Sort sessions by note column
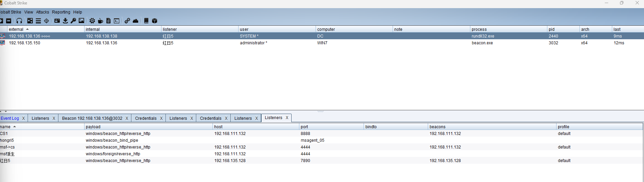Screen dimensions: 644x182 [431, 29]
